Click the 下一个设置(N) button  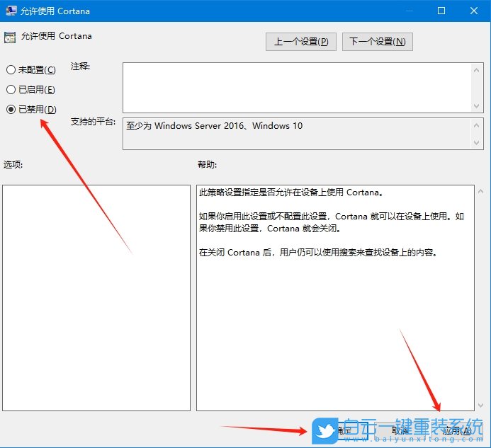pyautogui.click(x=378, y=41)
